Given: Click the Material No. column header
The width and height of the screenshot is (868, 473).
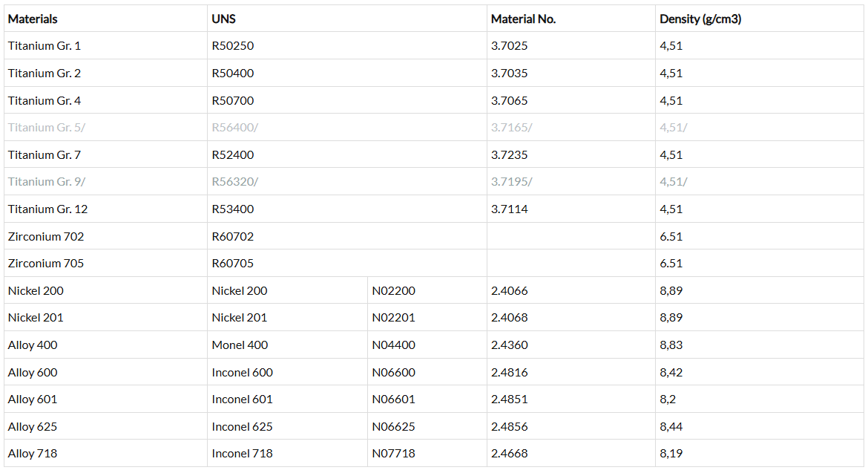Looking at the screenshot, I should 523,19.
